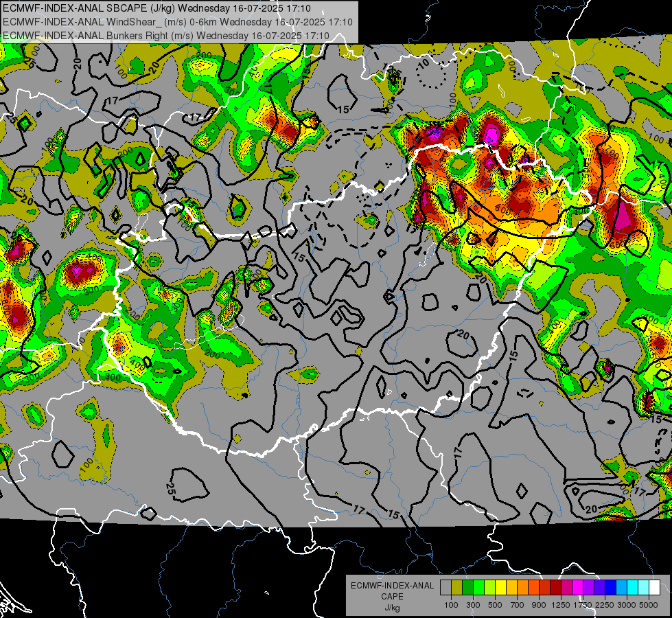This screenshot has height=618, width=672.
Task: Select the dark red legend swatch
Action: [x=555, y=588]
